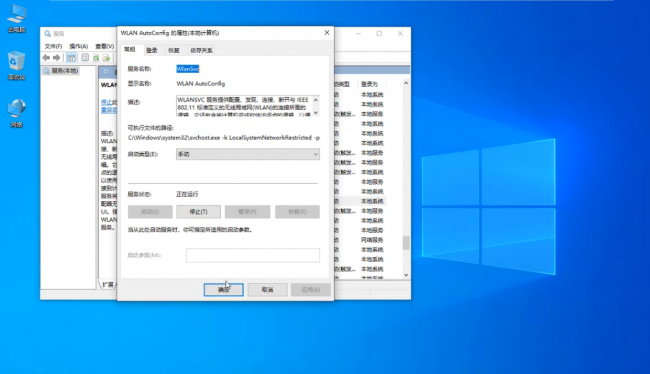This screenshot has height=374, width=650.
Task: Click the 停止(T) button
Action: (198, 212)
